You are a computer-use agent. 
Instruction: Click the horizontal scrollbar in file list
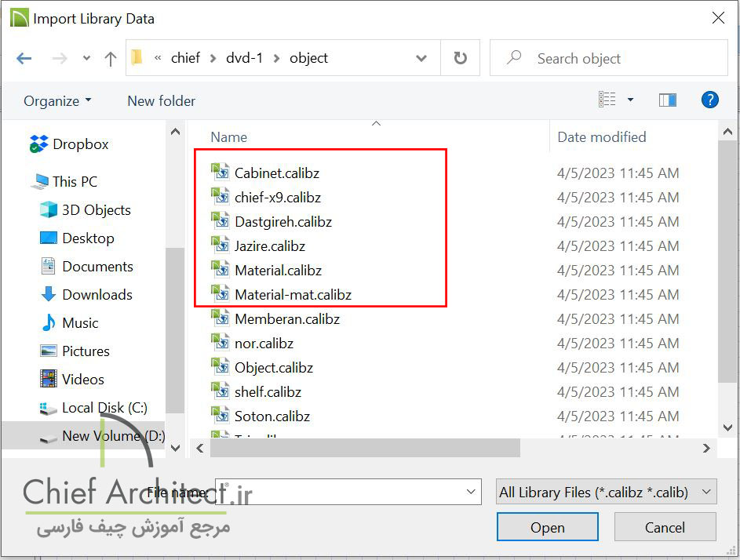click(365, 448)
